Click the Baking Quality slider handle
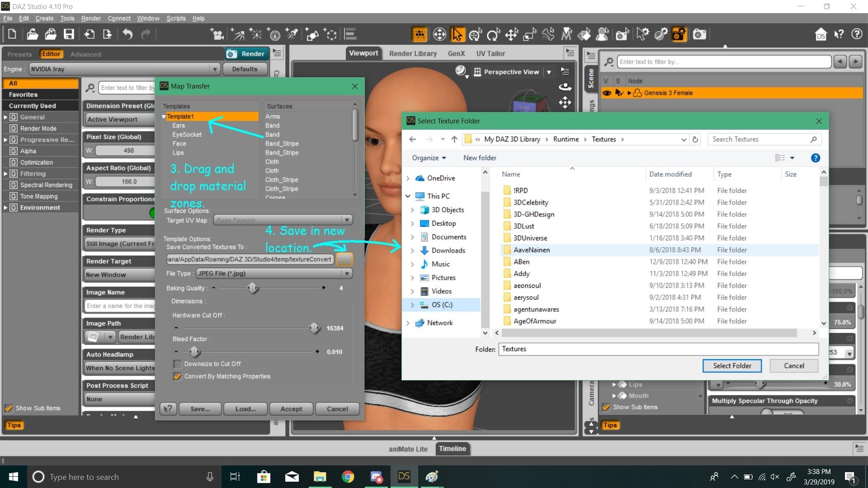Screen dimensions: 868x488 (253, 288)
